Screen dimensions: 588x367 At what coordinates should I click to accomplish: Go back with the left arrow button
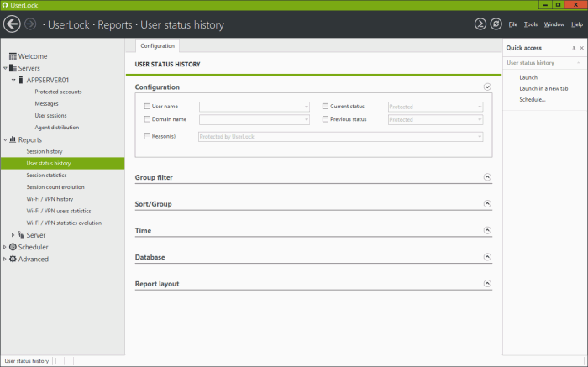click(x=12, y=24)
